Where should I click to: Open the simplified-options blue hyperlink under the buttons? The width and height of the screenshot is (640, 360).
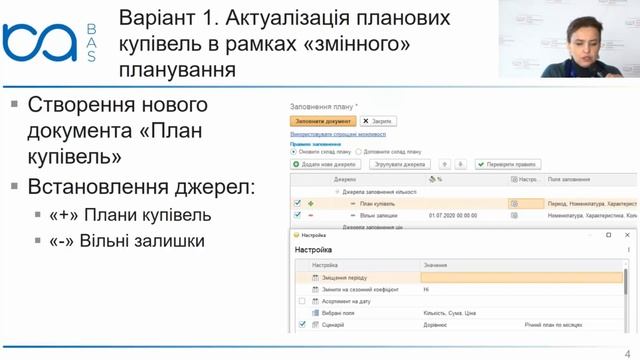[338, 134]
